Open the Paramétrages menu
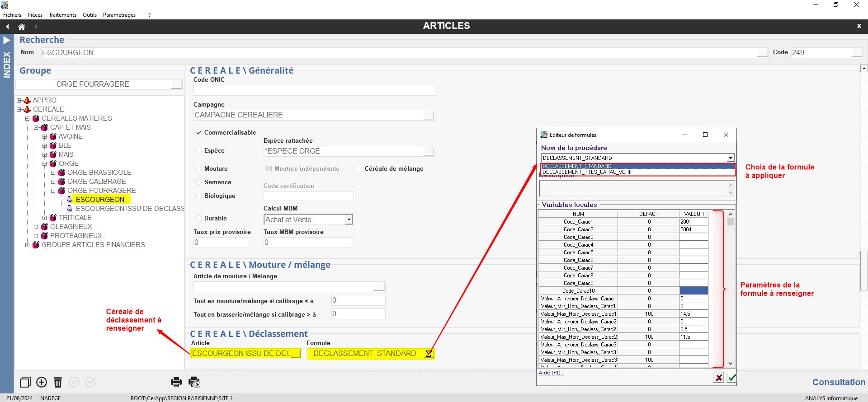This screenshot has height=402, width=868. [x=119, y=15]
